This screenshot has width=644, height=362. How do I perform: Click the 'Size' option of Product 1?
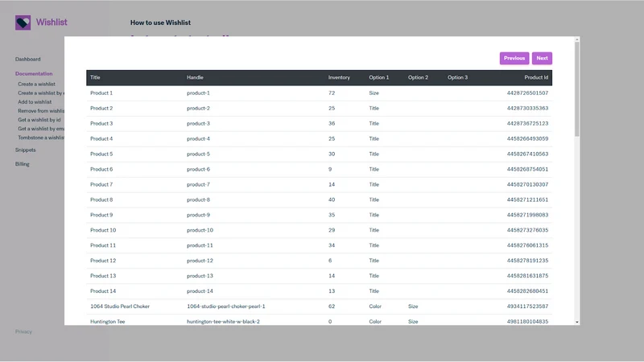click(x=374, y=93)
